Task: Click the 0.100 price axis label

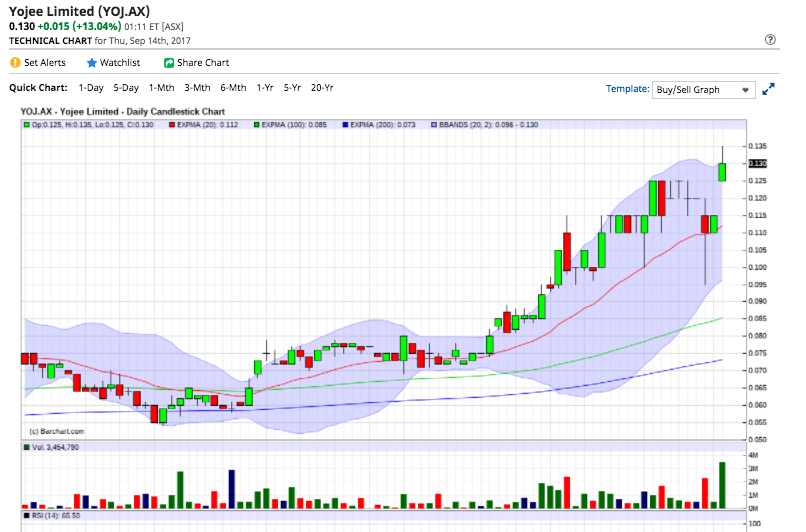Action: pyautogui.click(x=757, y=267)
